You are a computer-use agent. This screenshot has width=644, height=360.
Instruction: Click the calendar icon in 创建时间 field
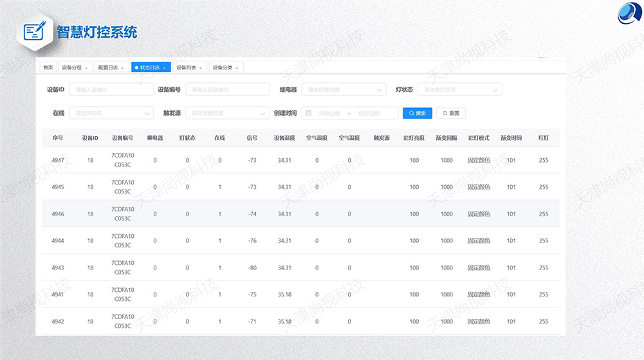[x=309, y=113]
